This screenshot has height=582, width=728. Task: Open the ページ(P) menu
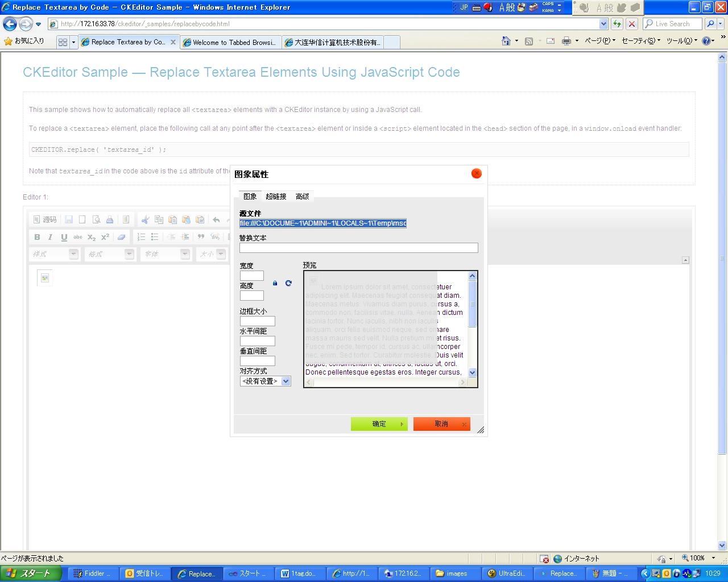point(600,41)
